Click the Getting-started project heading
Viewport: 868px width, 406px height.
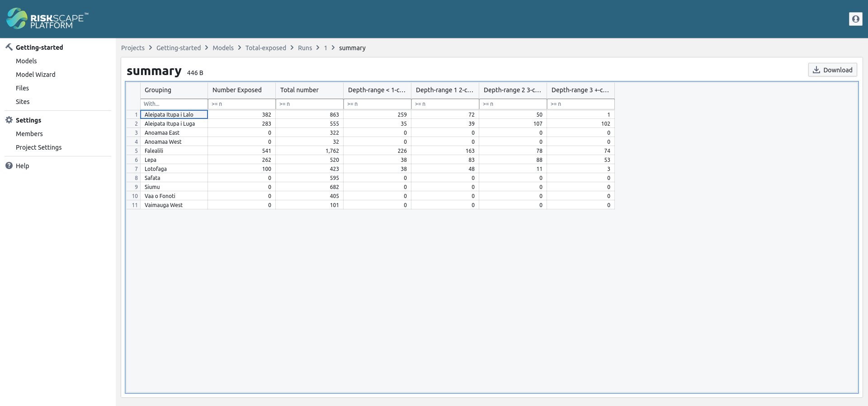(39, 47)
